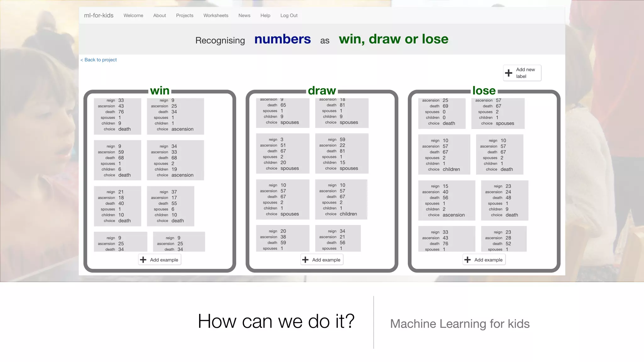The image size is (644, 362).
Task: Select draw example reign 59 ascension 22
Action: tap(342, 154)
